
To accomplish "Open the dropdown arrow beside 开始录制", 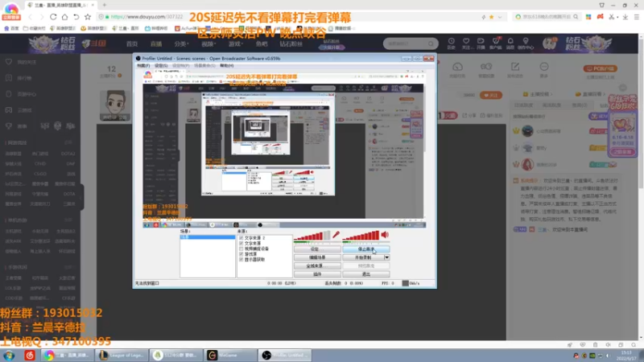I will coord(386,257).
